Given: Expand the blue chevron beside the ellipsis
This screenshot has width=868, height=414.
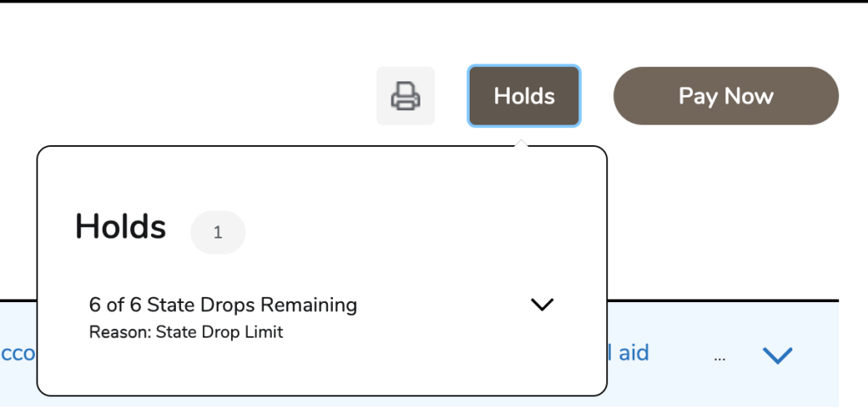Looking at the screenshot, I should (777, 355).
